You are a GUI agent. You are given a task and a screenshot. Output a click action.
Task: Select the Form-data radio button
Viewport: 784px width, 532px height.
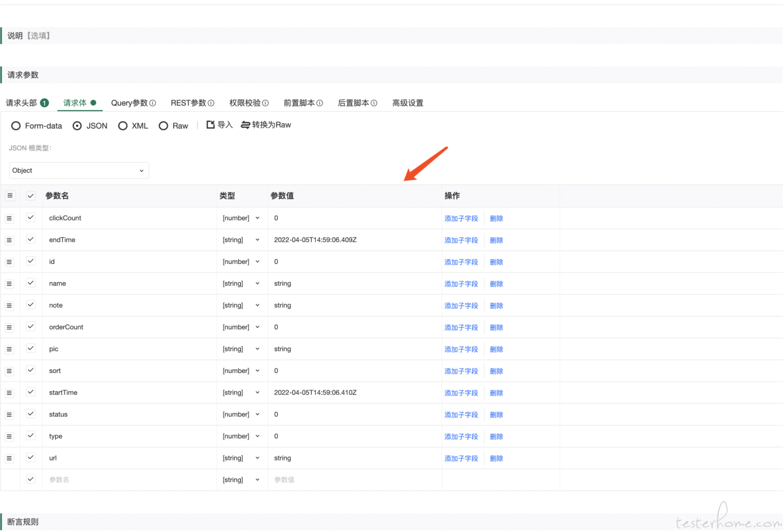tap(16, 126)
